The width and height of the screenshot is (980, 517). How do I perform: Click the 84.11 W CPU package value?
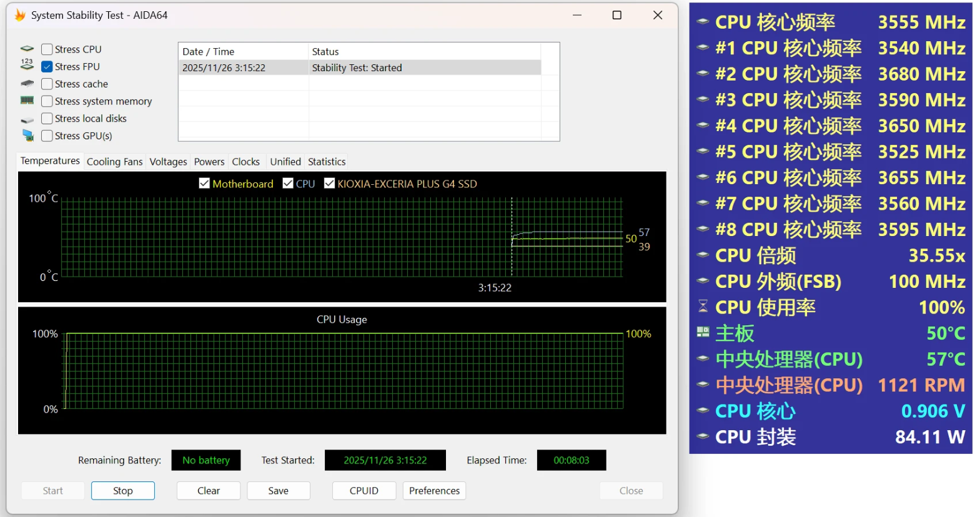[930, 437]
